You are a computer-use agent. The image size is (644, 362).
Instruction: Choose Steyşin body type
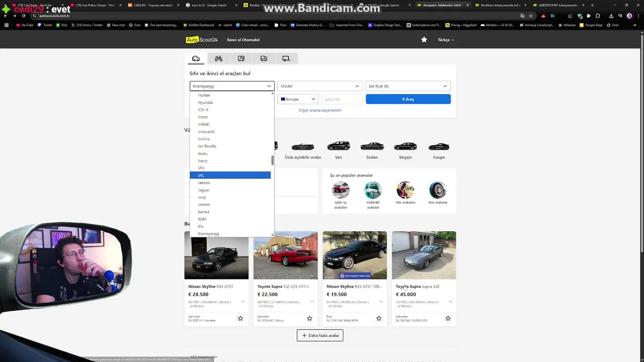[406, 150]
